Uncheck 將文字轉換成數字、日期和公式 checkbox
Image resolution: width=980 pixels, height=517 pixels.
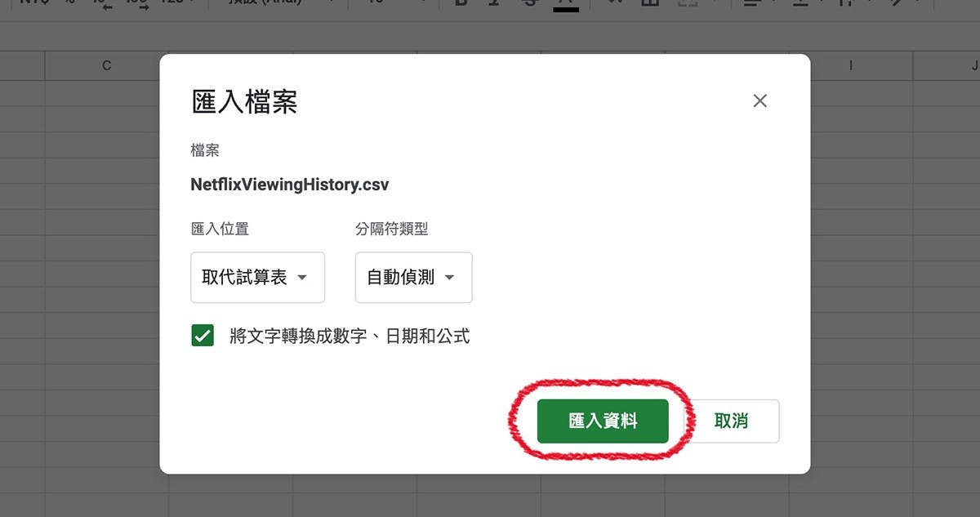tap(203, 336)
